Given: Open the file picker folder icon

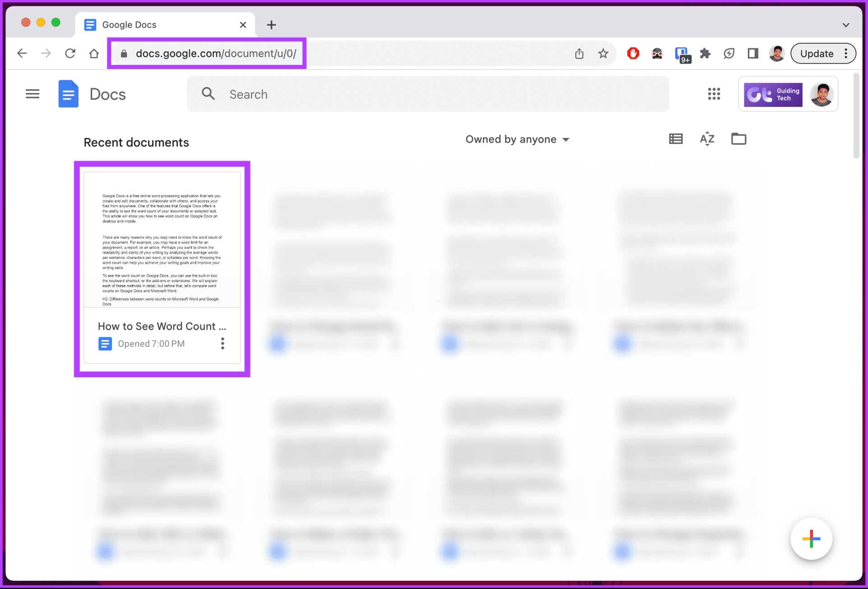Looking at the screenshot, I should tap(739, 139).
